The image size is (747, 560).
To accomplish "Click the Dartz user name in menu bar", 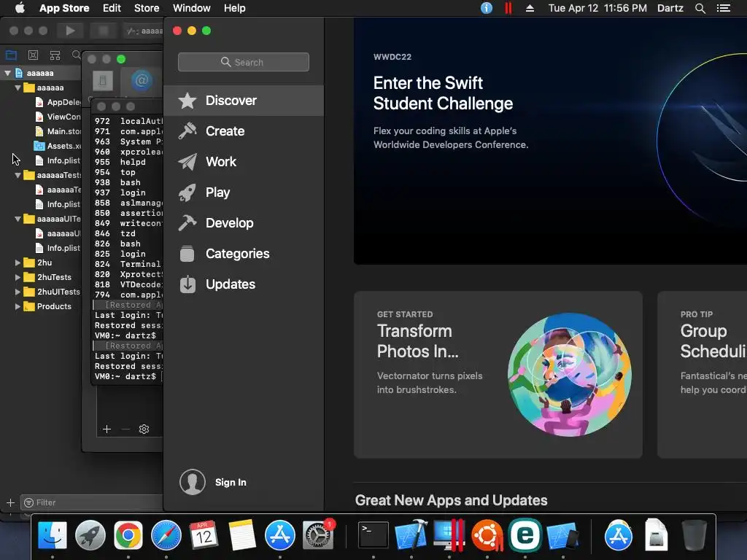I will click(670, 8).
